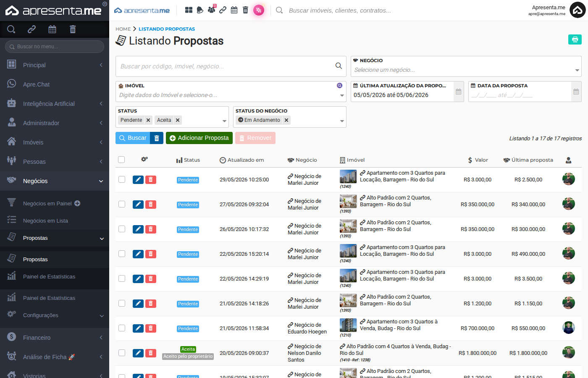
Task: Remove the Aceita status filter tag
Action: pos(178,120)
